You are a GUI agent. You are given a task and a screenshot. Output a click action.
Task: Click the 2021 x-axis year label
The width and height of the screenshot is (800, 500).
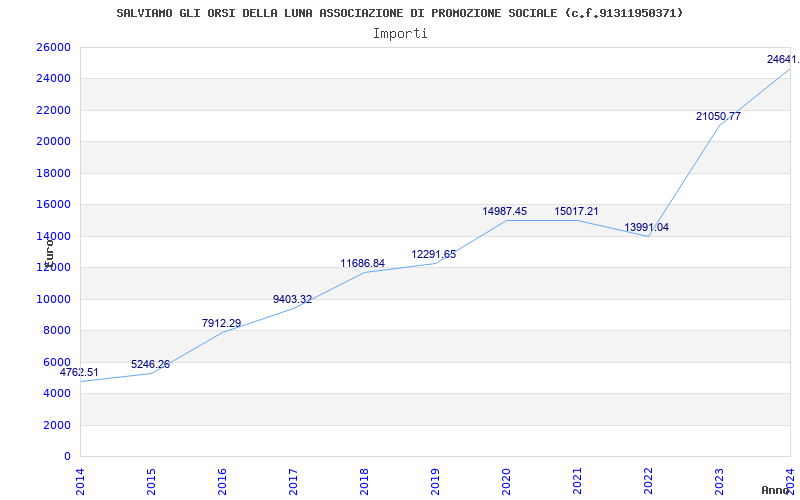coord(577,481)
